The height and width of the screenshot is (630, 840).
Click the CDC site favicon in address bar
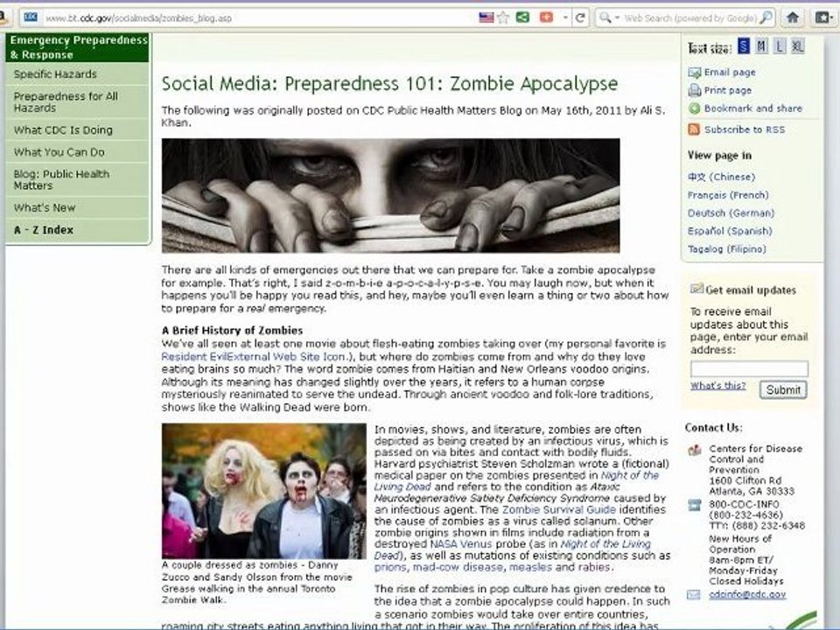click(x=31, y=17)
